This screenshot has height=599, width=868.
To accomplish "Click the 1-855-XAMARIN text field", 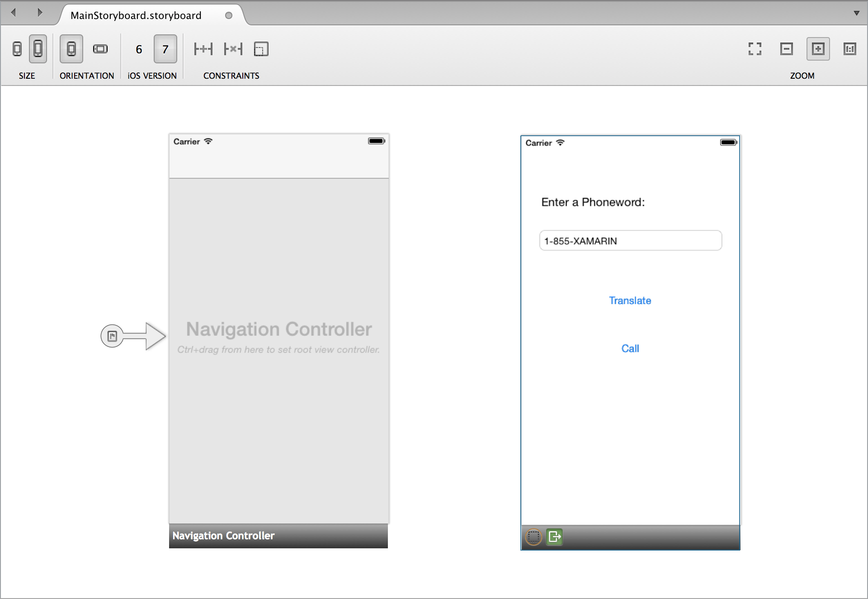I will click(630, 241).
